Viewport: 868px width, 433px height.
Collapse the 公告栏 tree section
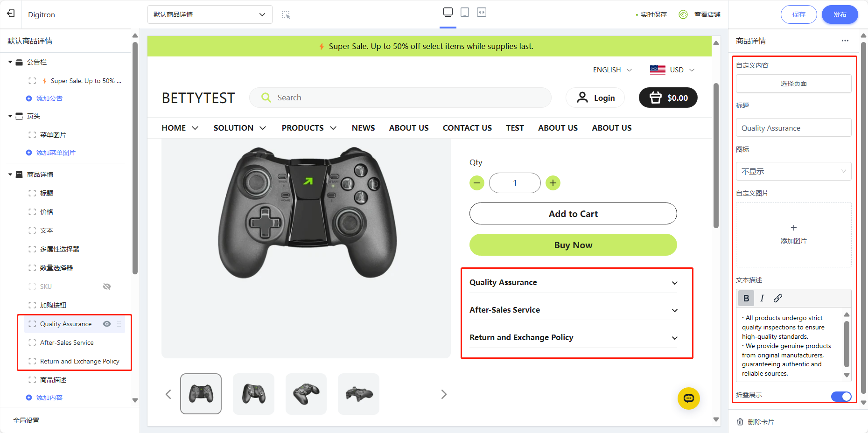pos(10,62)
